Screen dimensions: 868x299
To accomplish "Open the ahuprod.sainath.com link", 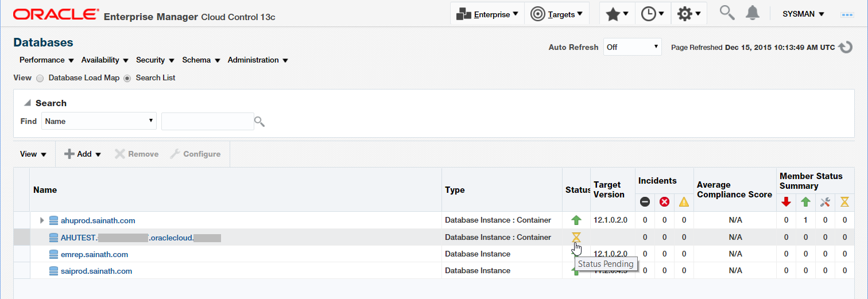I will pos(98,220).
